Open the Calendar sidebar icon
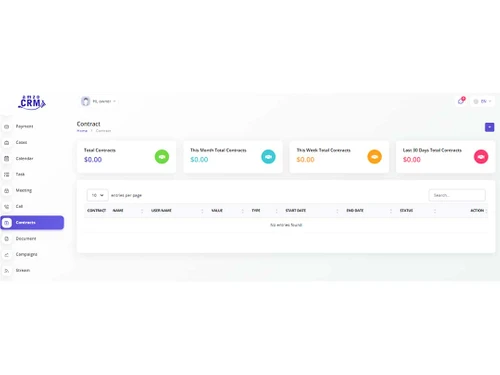This screenshot has width=500, height=375. [6, 159]
